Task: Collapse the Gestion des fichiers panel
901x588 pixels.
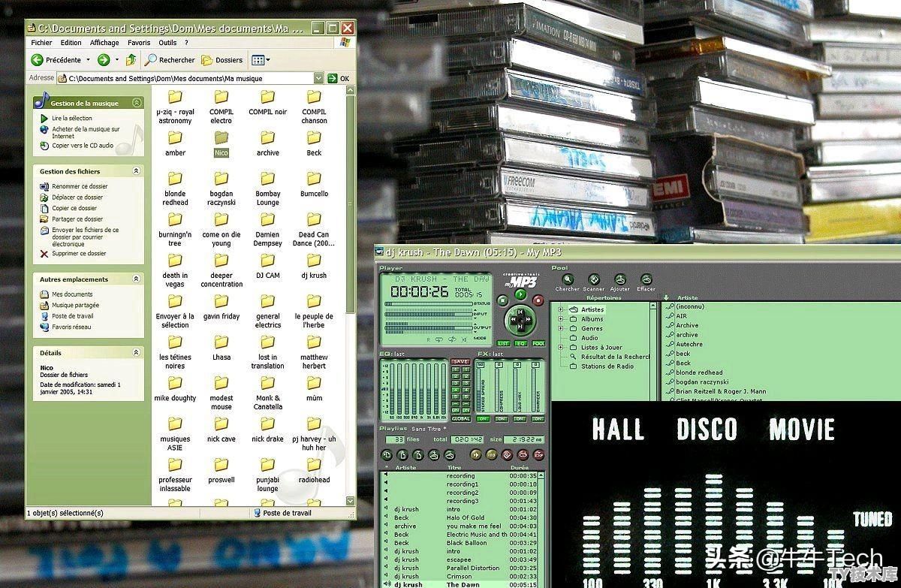Action: pyautogui.click(x=137, y=171)
